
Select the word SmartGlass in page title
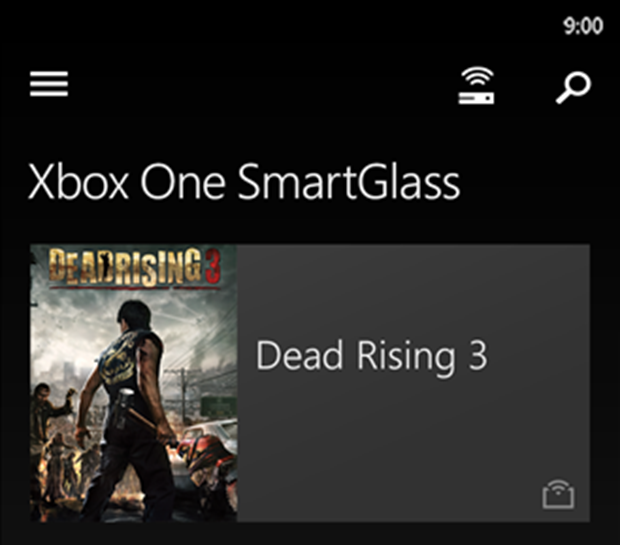[x=349, y=182]
